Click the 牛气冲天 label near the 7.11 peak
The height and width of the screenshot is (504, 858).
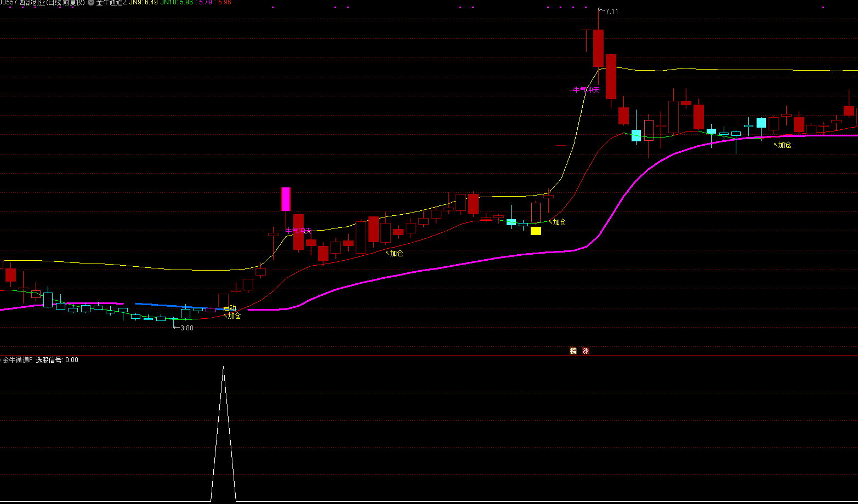pos(586,90)
